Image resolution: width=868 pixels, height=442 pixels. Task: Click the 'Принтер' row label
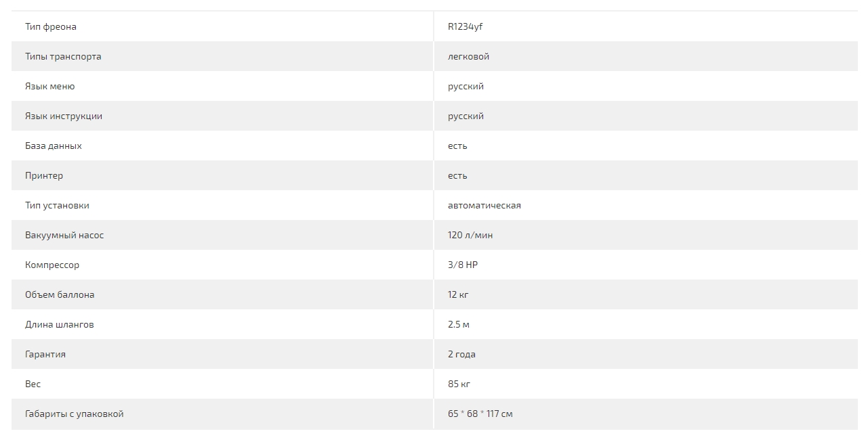click(x=44, y=176)
